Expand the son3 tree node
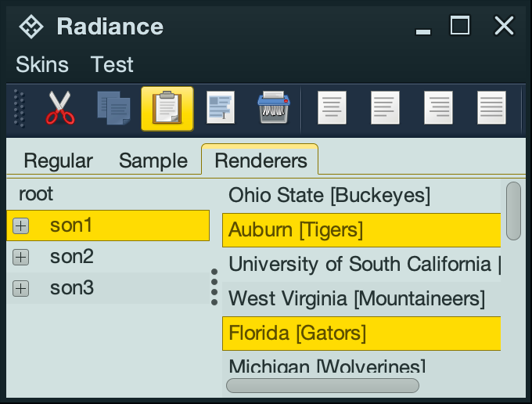Image resolution: width=532 pixels, height=404 pixels. coord(21,288)
